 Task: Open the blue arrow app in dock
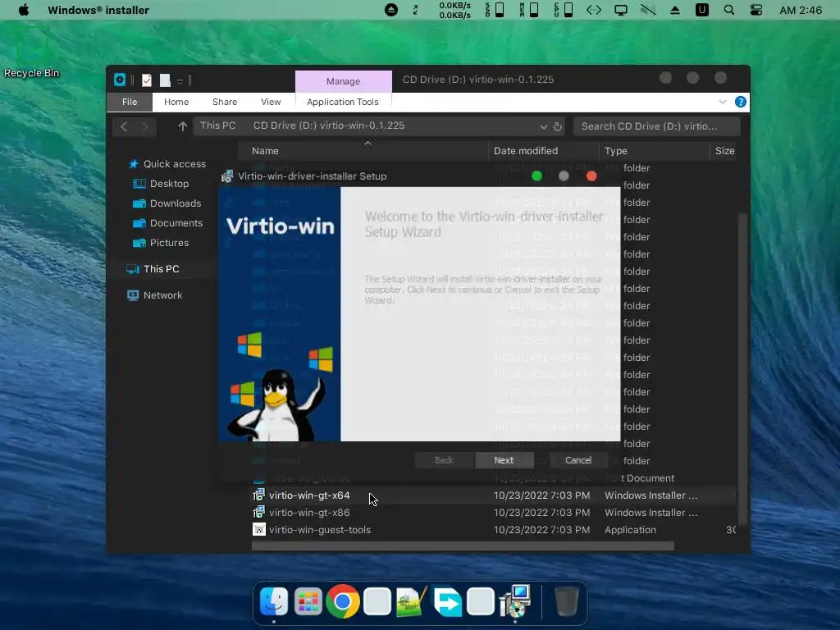coord(447,601)
